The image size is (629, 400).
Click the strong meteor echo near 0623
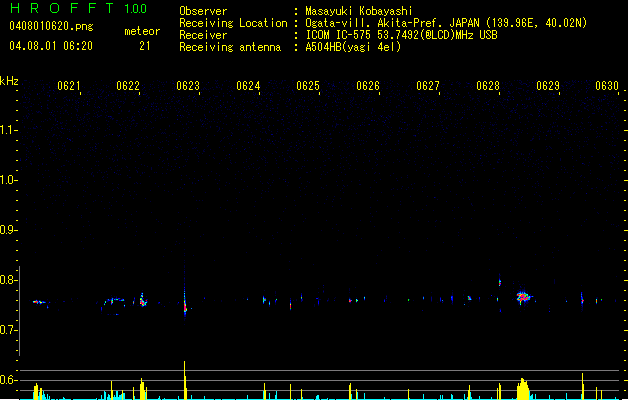pos(185,305)
